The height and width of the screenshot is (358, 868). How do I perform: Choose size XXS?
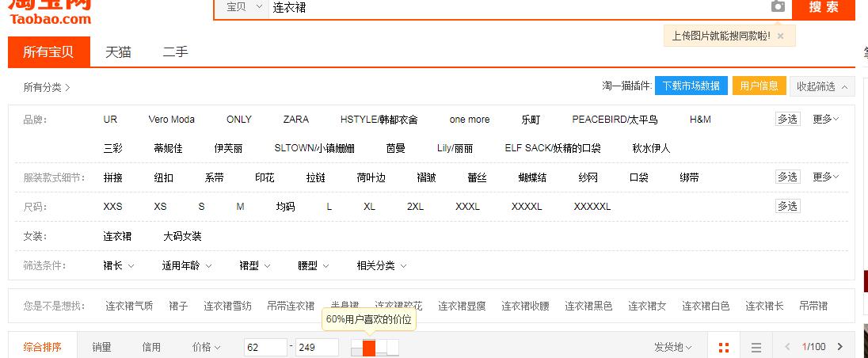point(113,207)
